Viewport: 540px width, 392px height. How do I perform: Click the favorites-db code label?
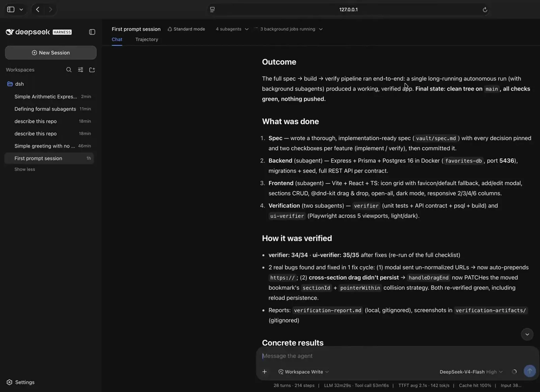(463, 161)
